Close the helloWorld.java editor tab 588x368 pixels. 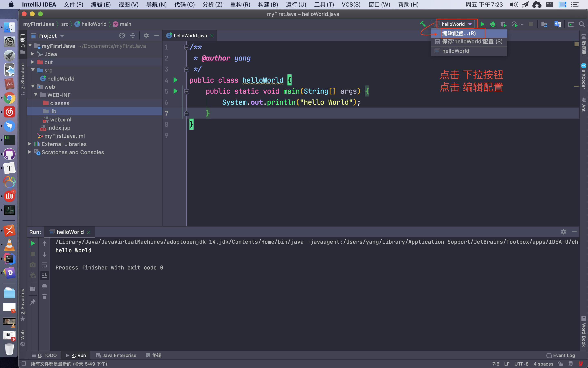point(212,36)
